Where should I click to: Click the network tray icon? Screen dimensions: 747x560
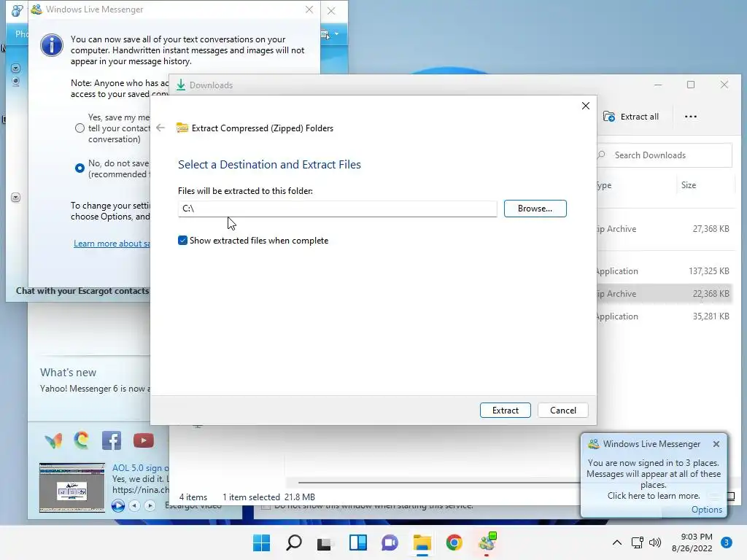[637, 542]
